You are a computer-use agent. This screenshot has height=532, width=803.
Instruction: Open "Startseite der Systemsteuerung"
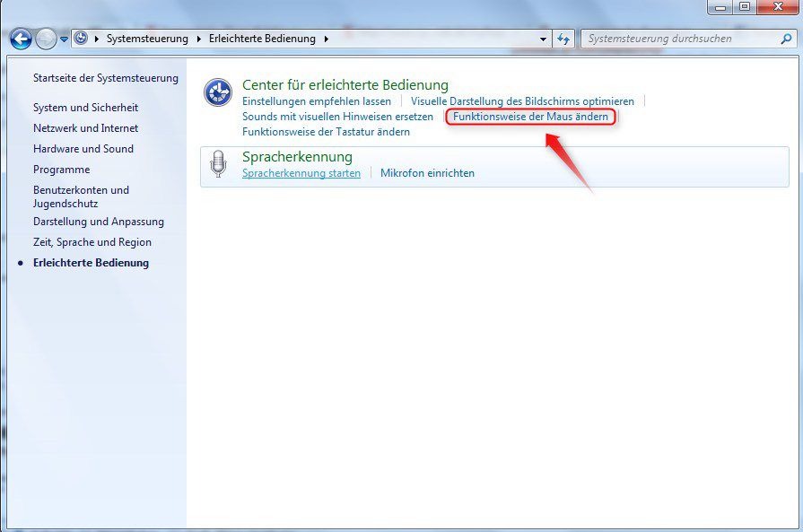[105, 78]
